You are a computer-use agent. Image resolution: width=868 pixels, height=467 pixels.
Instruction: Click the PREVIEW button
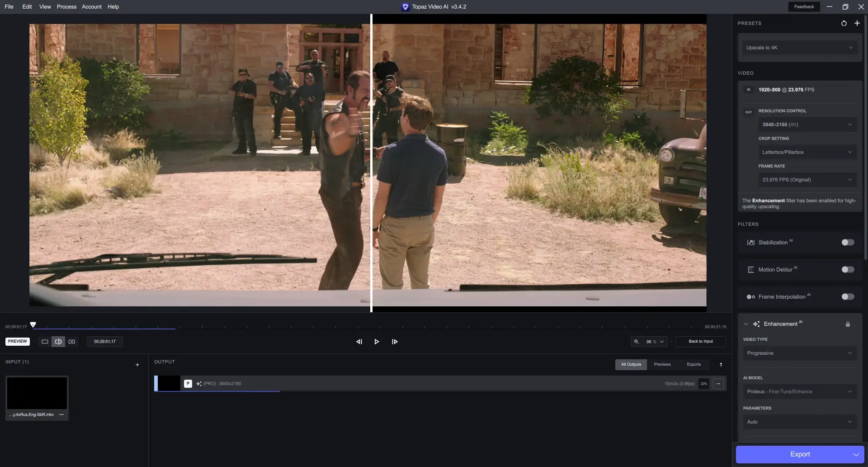[x=18, y=342]
